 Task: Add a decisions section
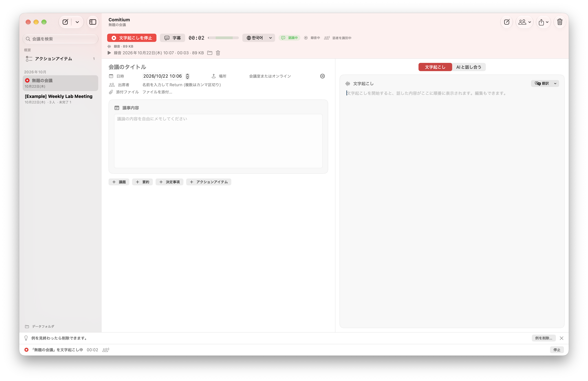coord(169,182)
